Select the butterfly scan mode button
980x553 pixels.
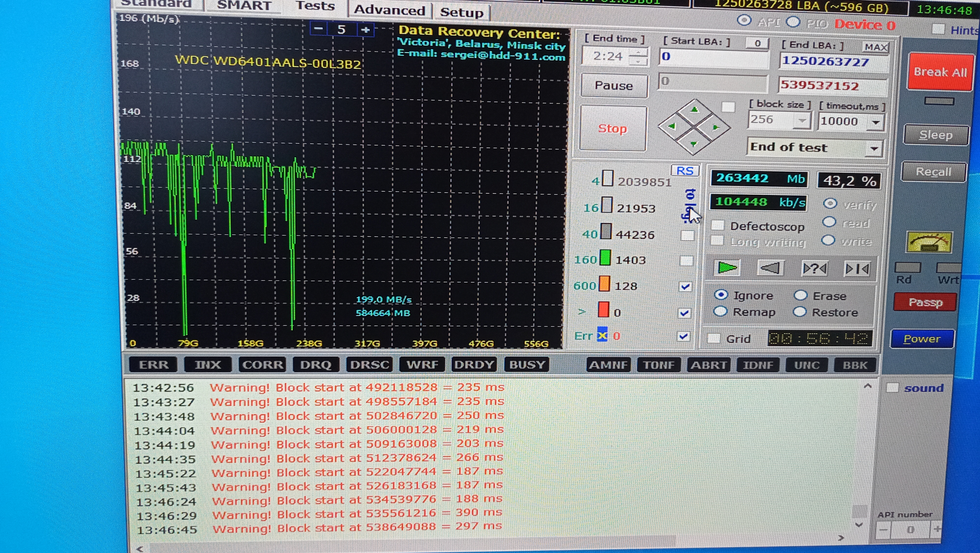click(857, 269)
